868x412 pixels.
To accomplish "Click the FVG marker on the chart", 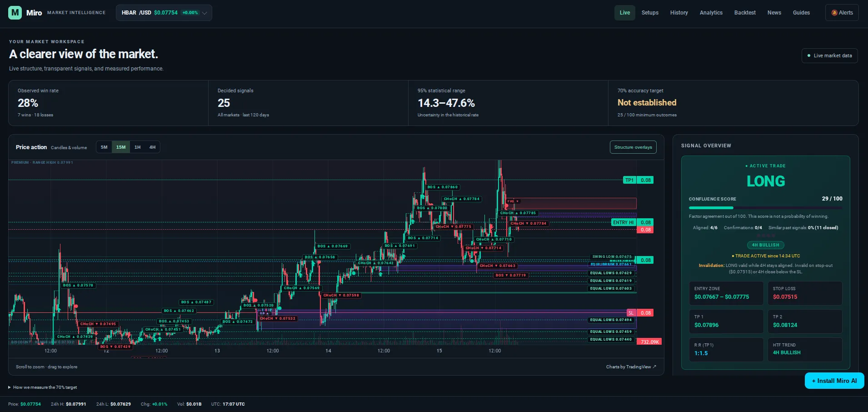I will click(x=513, y=201).
